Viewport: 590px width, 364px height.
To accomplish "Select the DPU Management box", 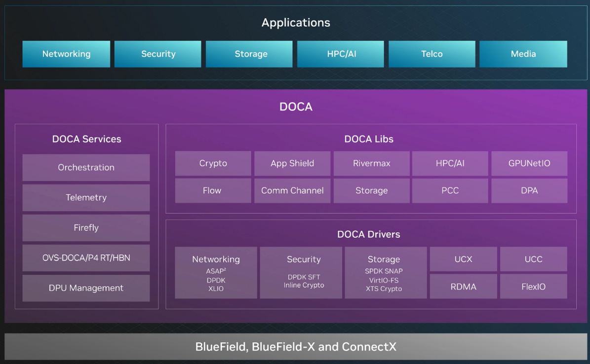I will [86, 288].
